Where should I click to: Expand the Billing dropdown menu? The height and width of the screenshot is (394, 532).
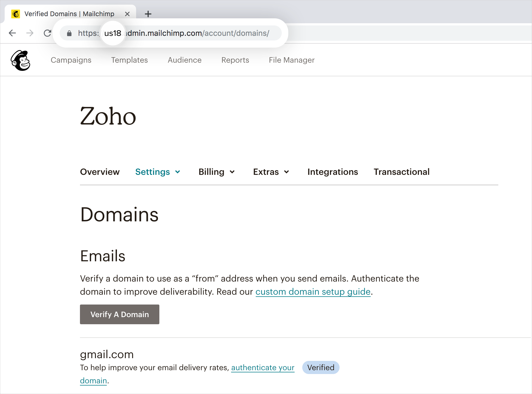(216, 172)
